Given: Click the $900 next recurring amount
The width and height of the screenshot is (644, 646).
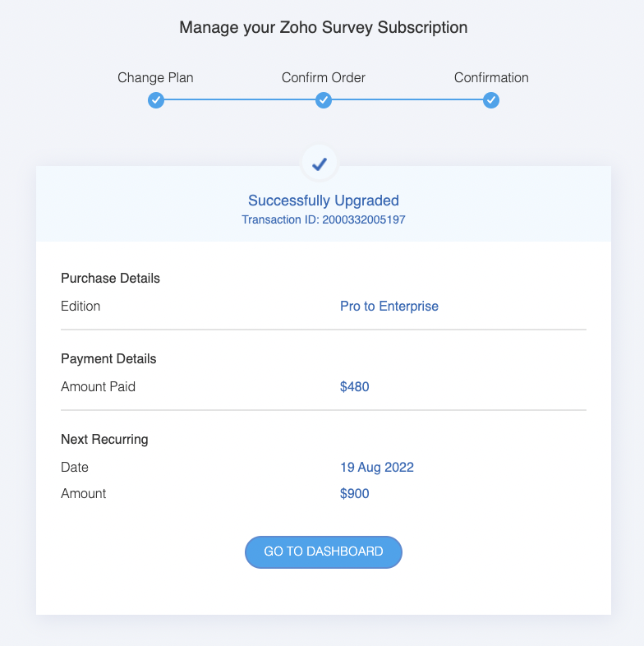Looking at the screenshot, I should coord(355,494).
